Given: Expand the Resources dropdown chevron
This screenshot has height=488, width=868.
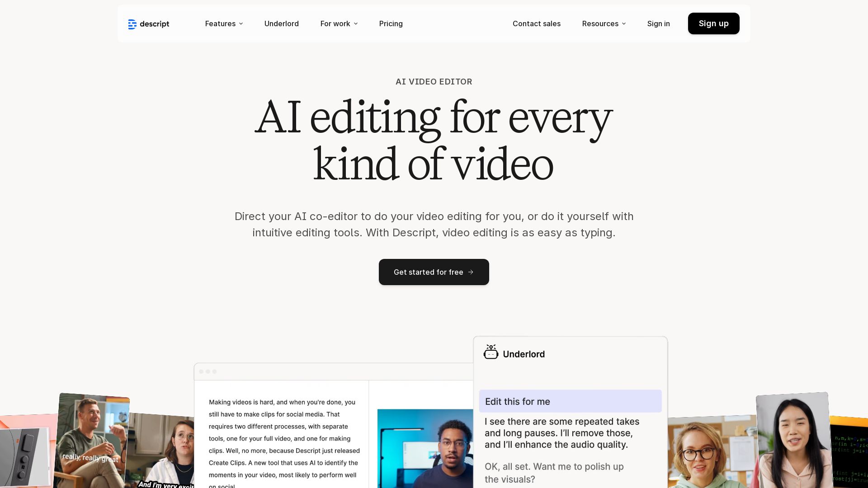Looking at the screenshot, I should (624, 23).
